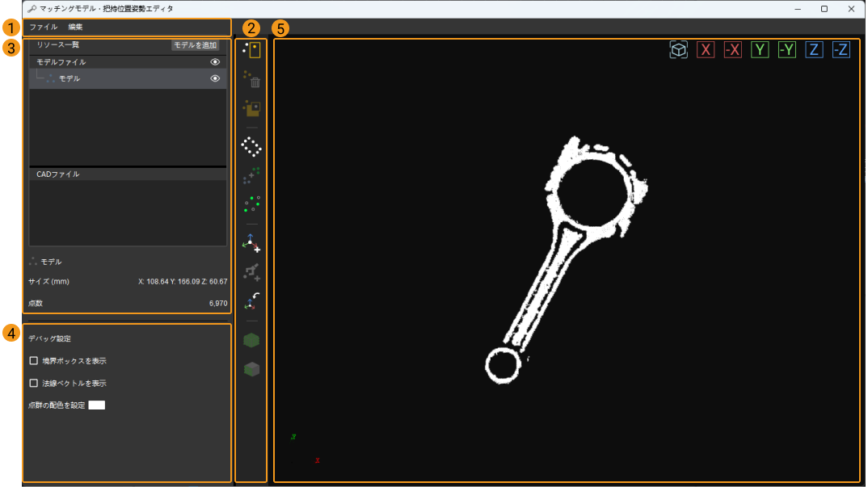Set view along blue -Z axis
This screenshot has height=487, width=868.
coord(841,50)
